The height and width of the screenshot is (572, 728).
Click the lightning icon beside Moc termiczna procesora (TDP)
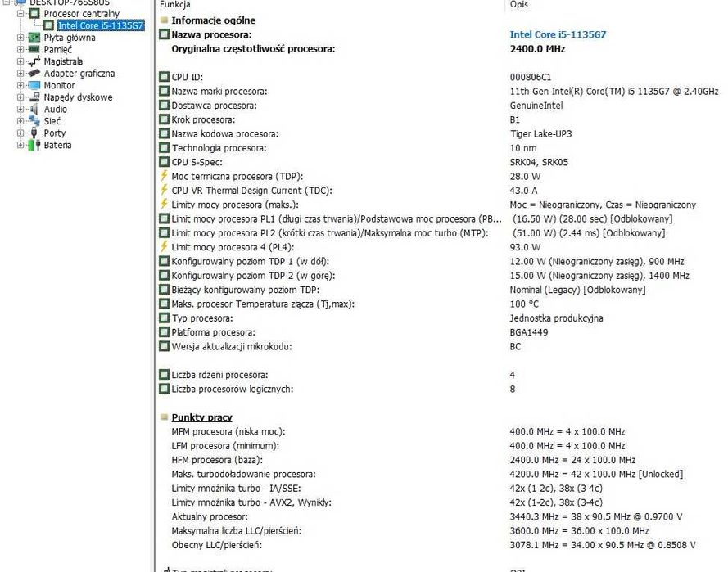coord(164,176)
